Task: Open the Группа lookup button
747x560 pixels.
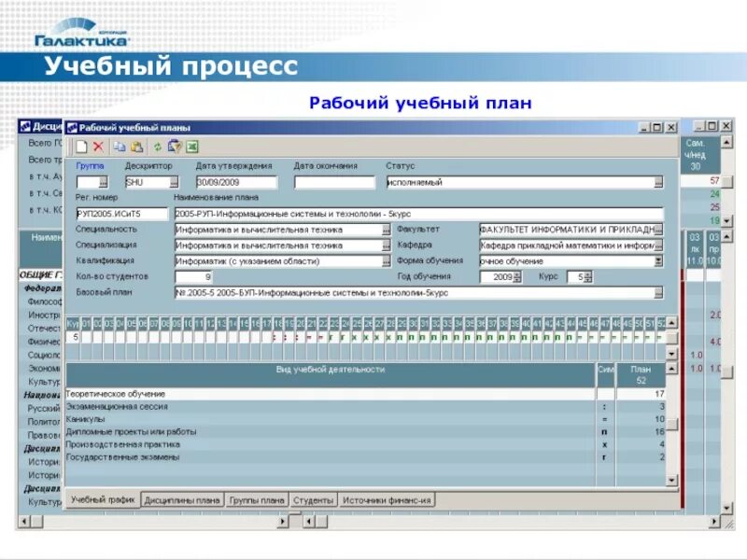Action: click(x=104, y=182)
